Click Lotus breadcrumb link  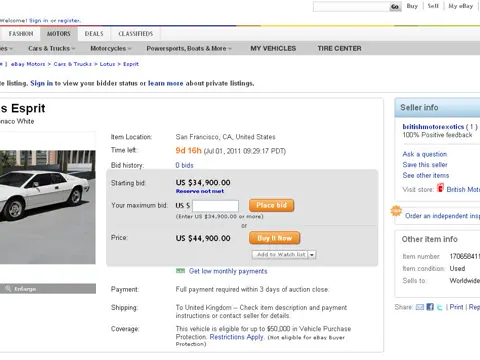[x=107, y=64]
